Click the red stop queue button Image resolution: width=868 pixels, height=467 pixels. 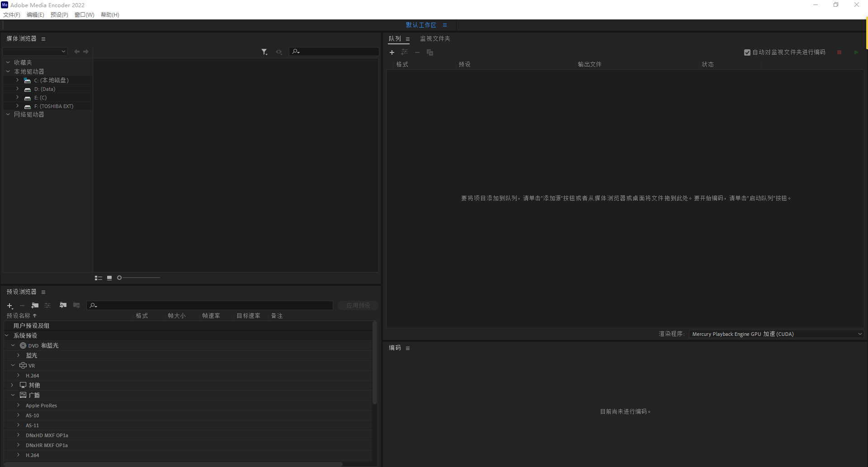tap(840, 52)
